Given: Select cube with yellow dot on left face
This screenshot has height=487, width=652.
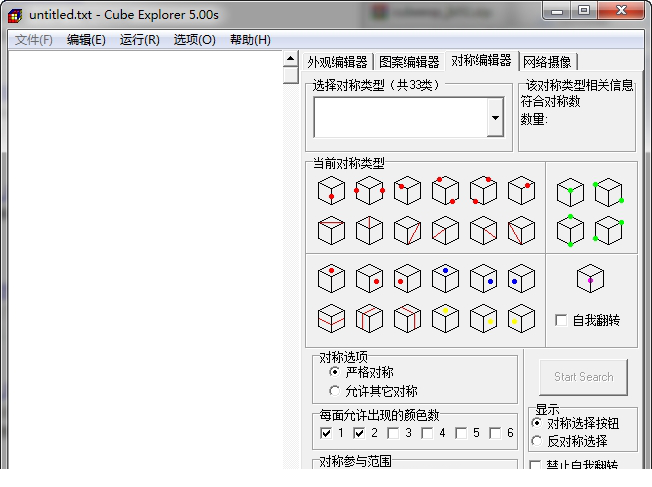Looking at the screenshot, I should pos(521,319).
